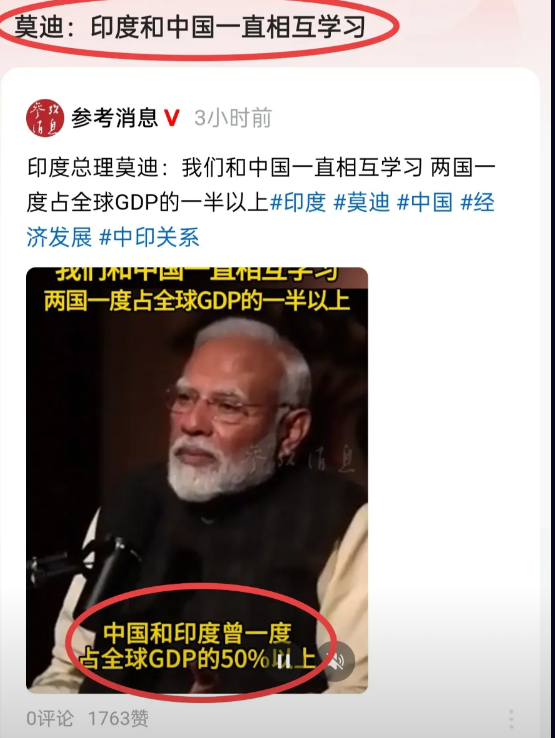555x738 pixels.
Task: Open the #莫迪 hashtag
Action: (362, 202)
